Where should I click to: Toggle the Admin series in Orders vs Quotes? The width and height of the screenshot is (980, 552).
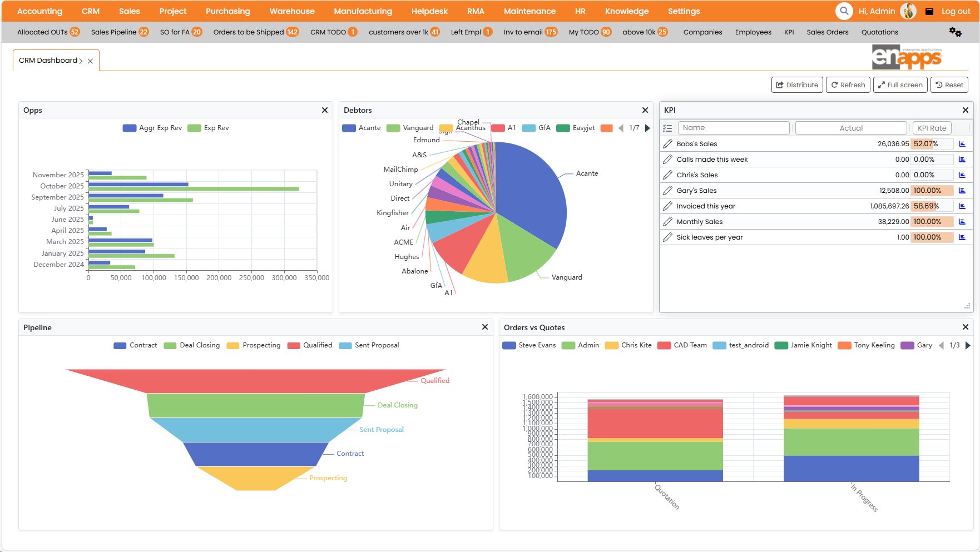(580, 345)
